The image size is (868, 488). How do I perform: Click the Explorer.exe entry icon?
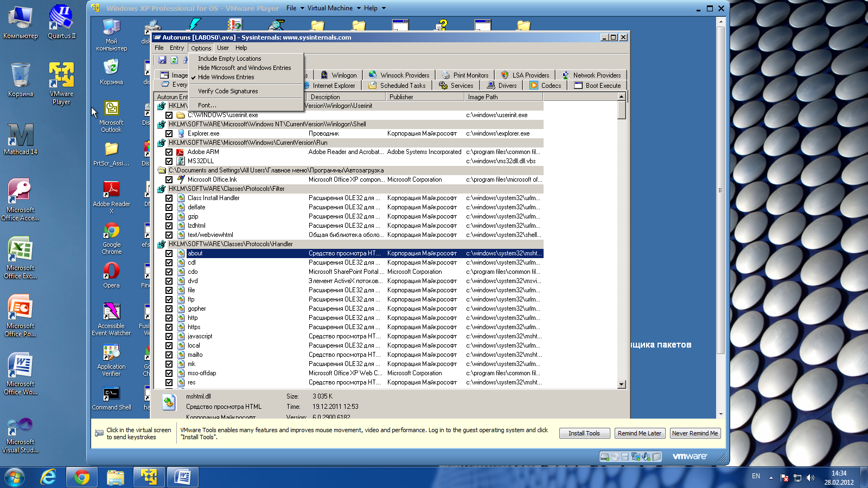pos(181,134)
